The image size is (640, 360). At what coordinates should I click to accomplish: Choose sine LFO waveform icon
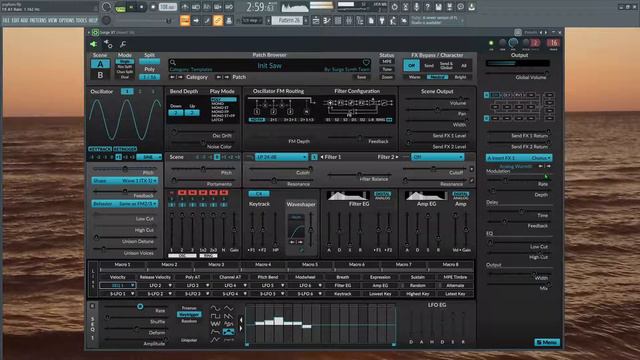point(216,309)
